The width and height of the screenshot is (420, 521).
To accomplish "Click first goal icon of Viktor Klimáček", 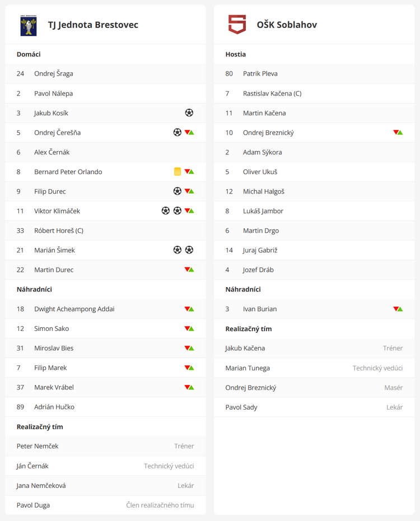I will [166, 210].
